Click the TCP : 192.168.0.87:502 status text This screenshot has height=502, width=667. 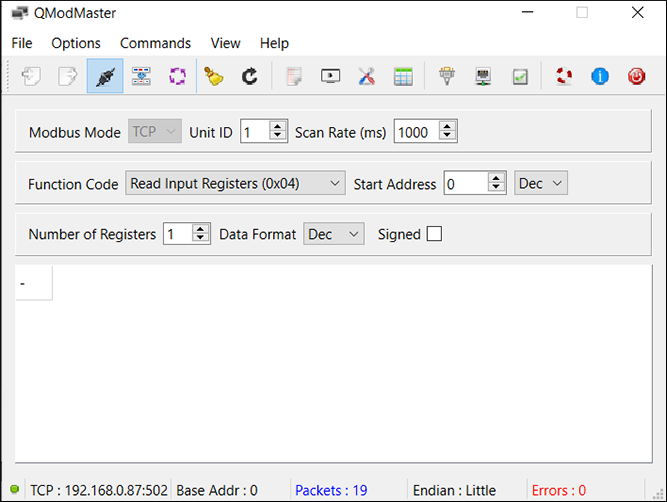click(x=99, y=491)
